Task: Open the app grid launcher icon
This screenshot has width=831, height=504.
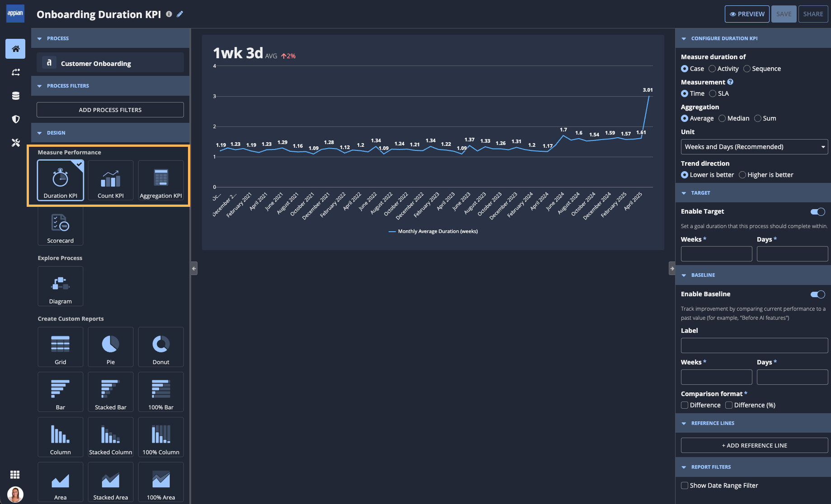Action: point(15,475)
